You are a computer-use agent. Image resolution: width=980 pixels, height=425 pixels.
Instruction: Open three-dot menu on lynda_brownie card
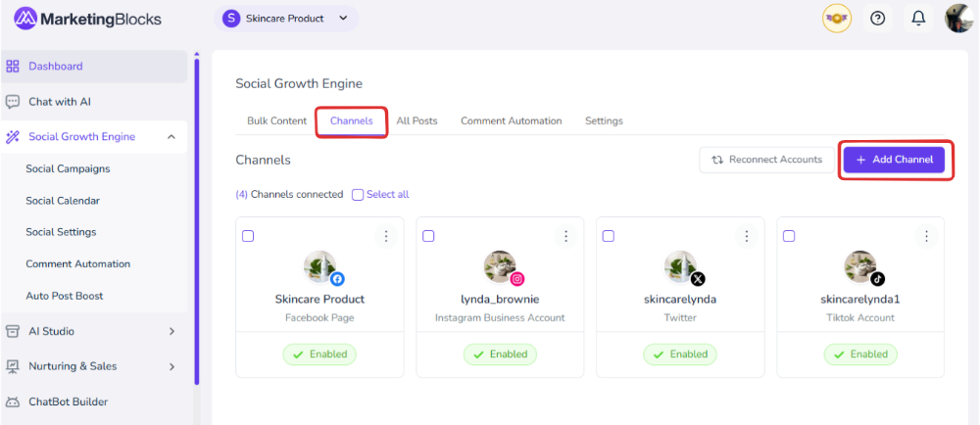tap(566, 236)
